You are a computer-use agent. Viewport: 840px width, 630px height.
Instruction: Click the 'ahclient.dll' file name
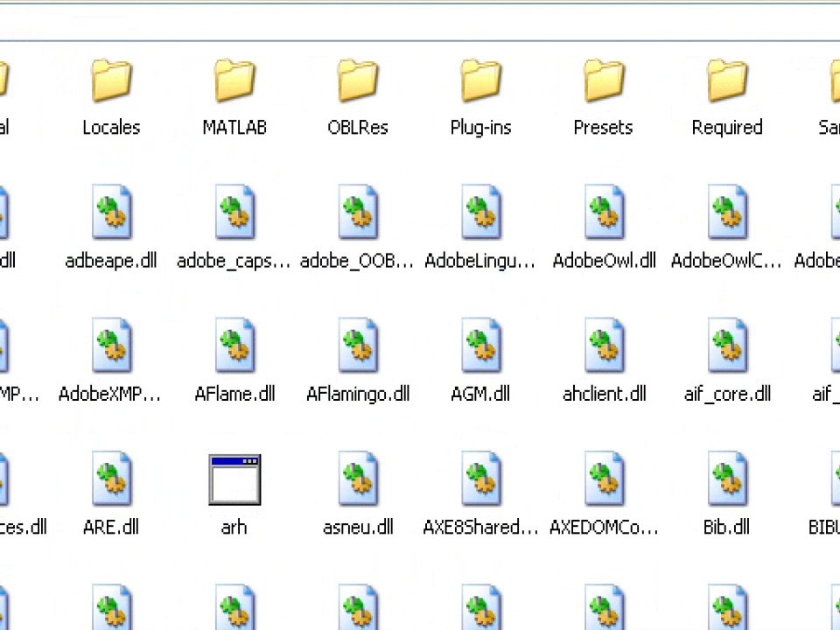(x=605, y=395)
